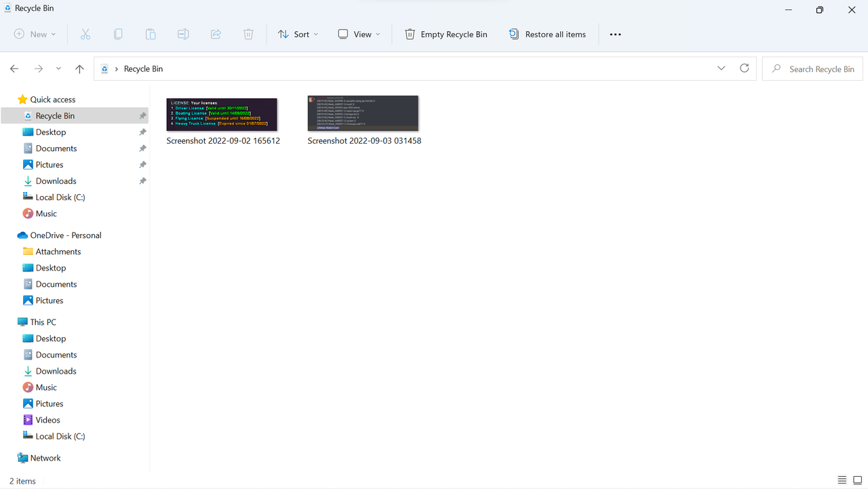Click the Recycle Bin icon in address bar
The height and width of the screenshot is (489, 868).
(104, 69)
